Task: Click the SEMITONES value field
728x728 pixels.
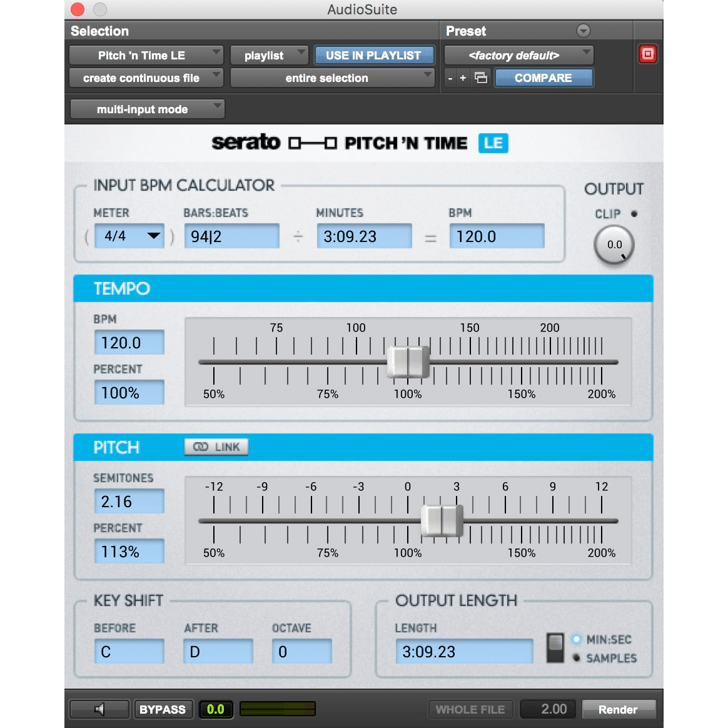Action: 129,502
